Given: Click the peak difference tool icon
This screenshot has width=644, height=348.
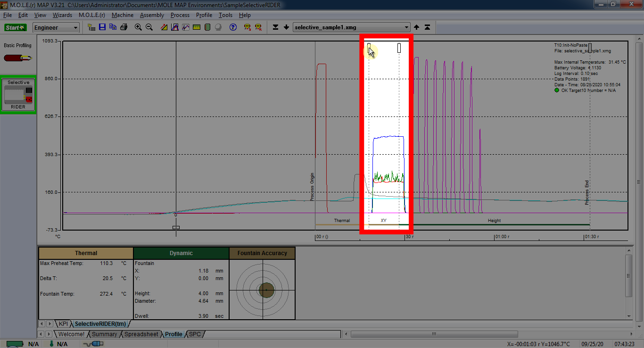Looking at the screenshot, I should tap(175, 27).
